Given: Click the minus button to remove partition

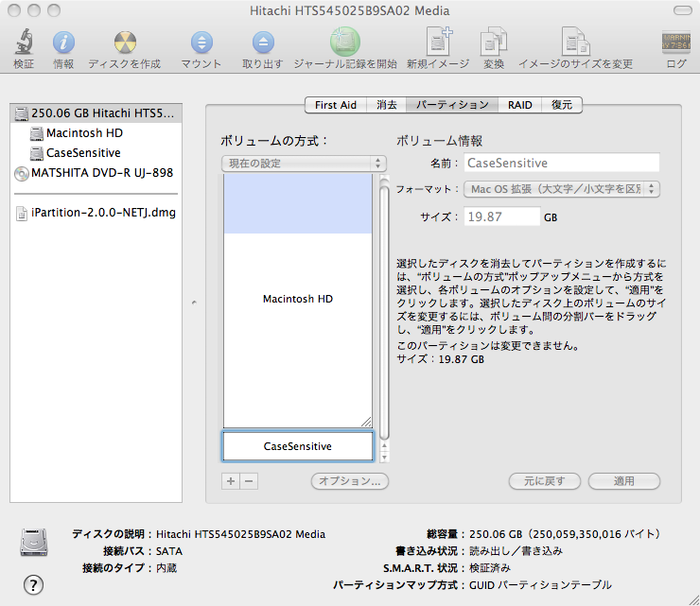Looking at the screenshot, I should tap(249, 481).
